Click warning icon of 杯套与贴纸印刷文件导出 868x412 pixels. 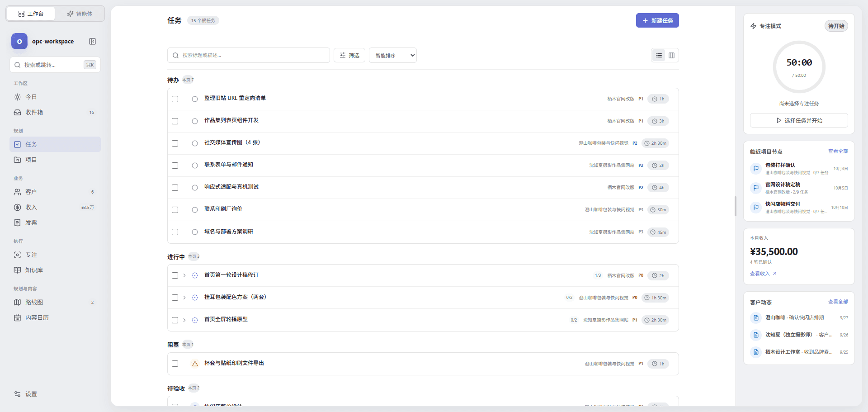coord(195,364)
